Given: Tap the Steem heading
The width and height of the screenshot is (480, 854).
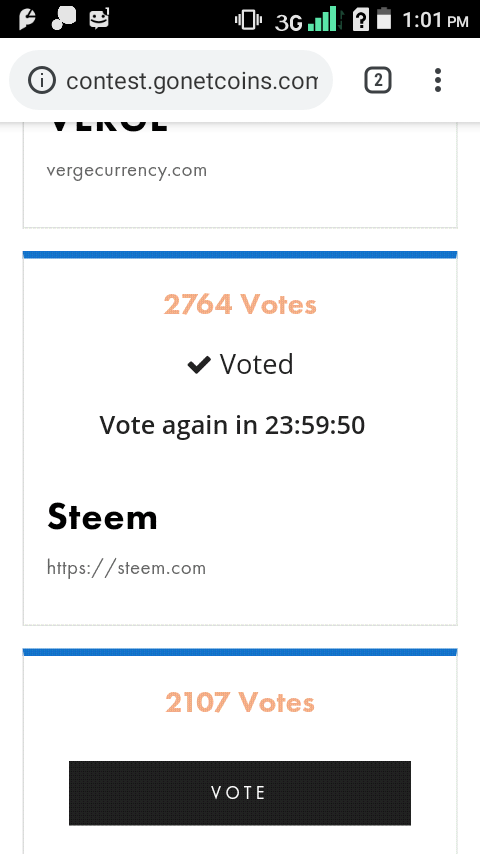Looking at the screenshot, I should (102, 516).
